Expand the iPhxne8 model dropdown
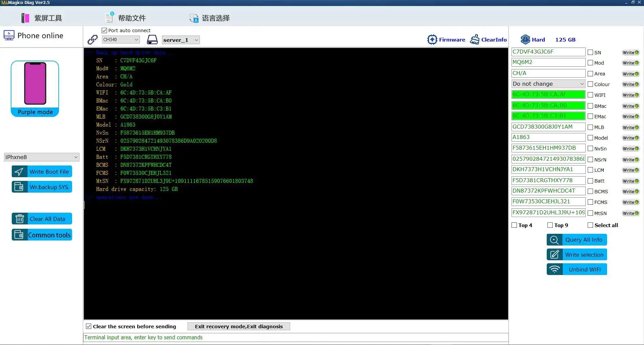 click(x=42, y=157)
